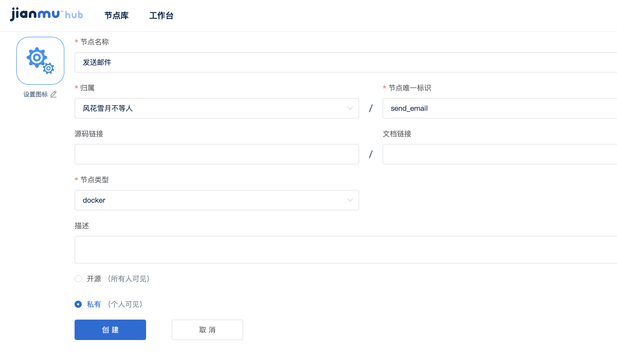
Task: Open the 节点库 menu item
Action: point(116,15)
